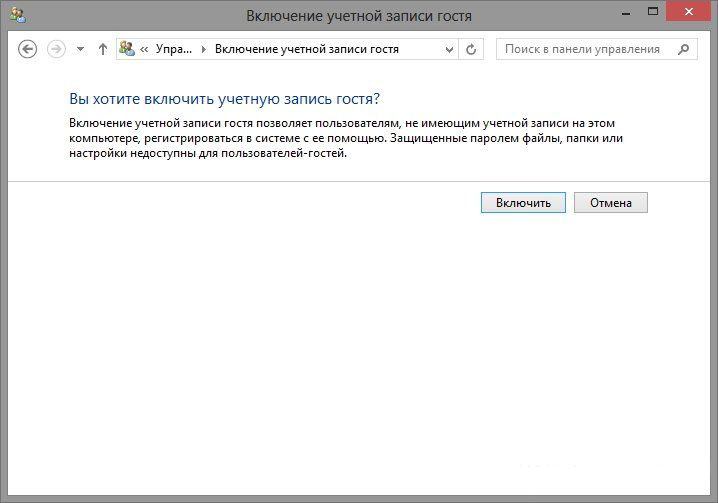Open the address bar history dropdown
Screen dimensions: 718x503
[449, 49]
